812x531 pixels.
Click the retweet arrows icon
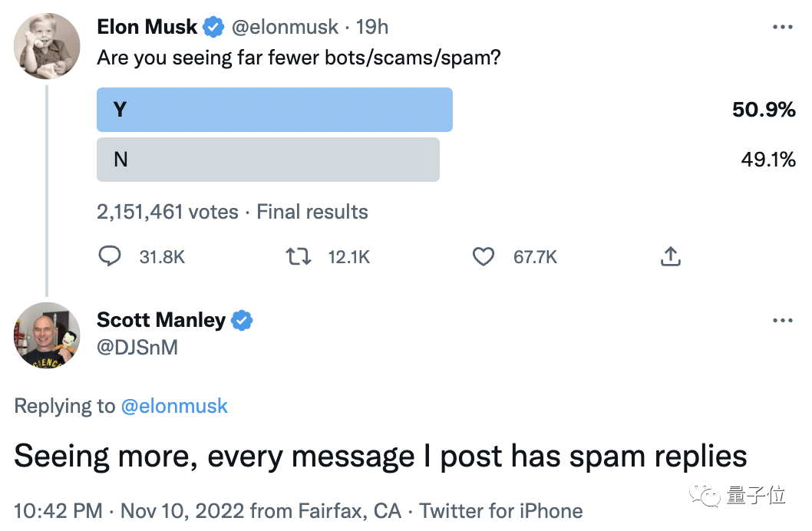tap(298, 256)
